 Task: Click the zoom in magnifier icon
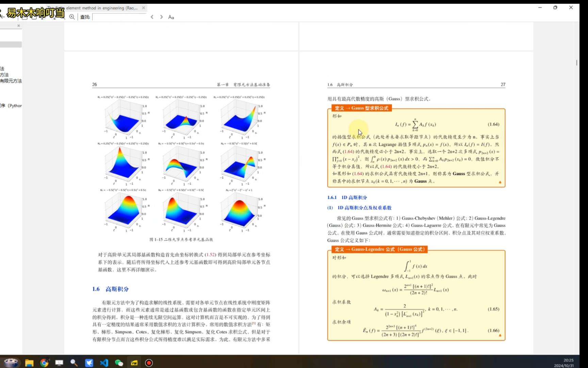(72, 17)
